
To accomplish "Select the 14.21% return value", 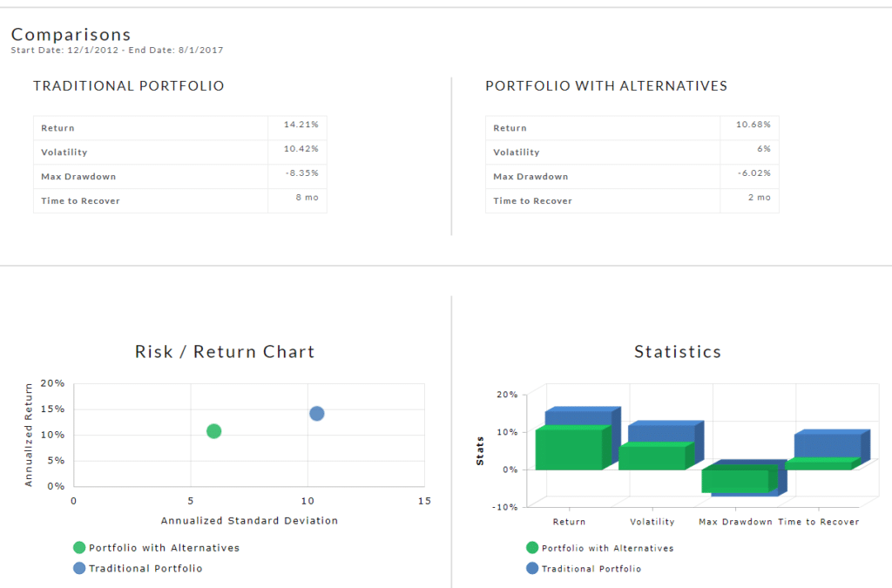I will 301,125.
